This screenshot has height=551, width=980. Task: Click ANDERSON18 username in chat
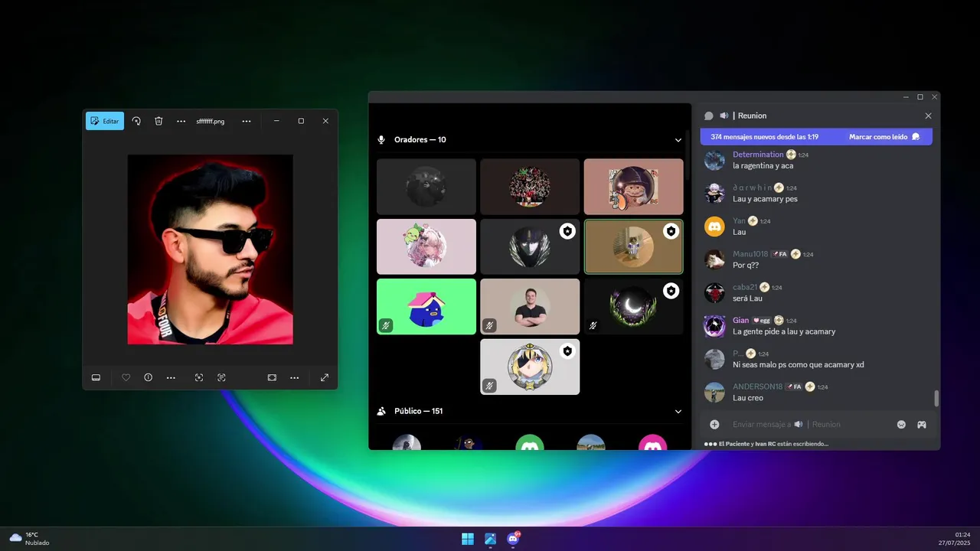[758, 386]
